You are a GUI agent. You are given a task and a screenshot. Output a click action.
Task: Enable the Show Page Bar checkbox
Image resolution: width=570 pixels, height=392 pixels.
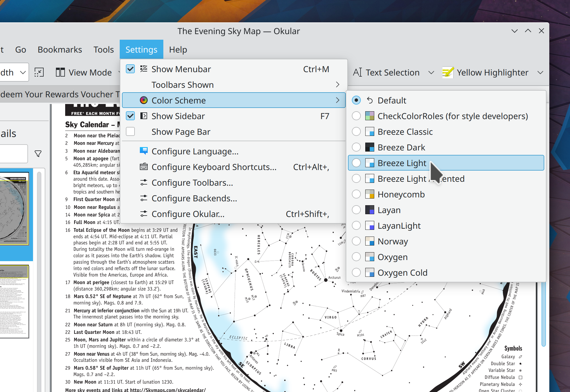pos(130,132)
